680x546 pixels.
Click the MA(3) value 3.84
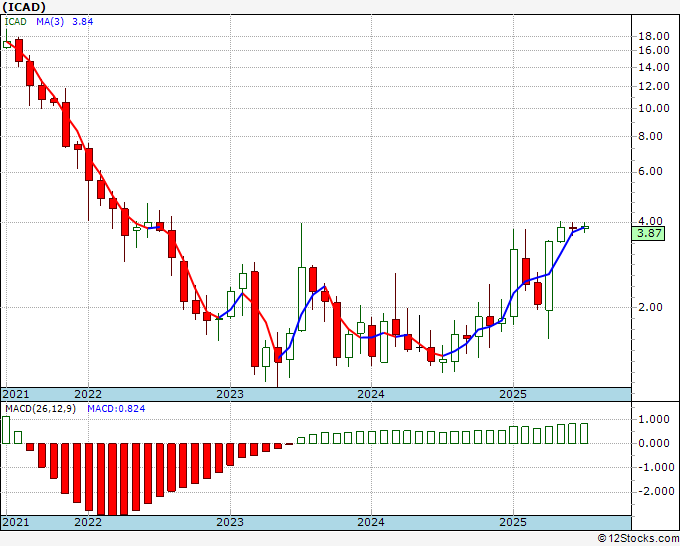82,21
